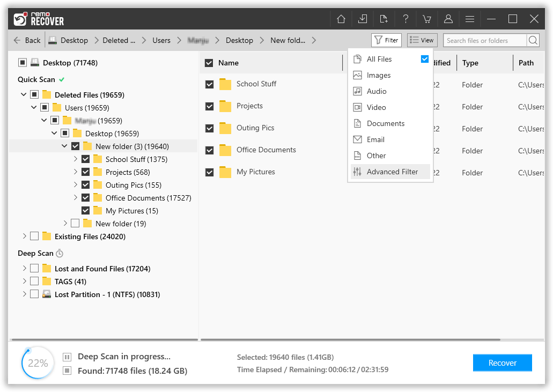Image resolution: width=553 pixels, height=392 pixels.
Task: Click the 22% scan progress circle
Action: 37,363
